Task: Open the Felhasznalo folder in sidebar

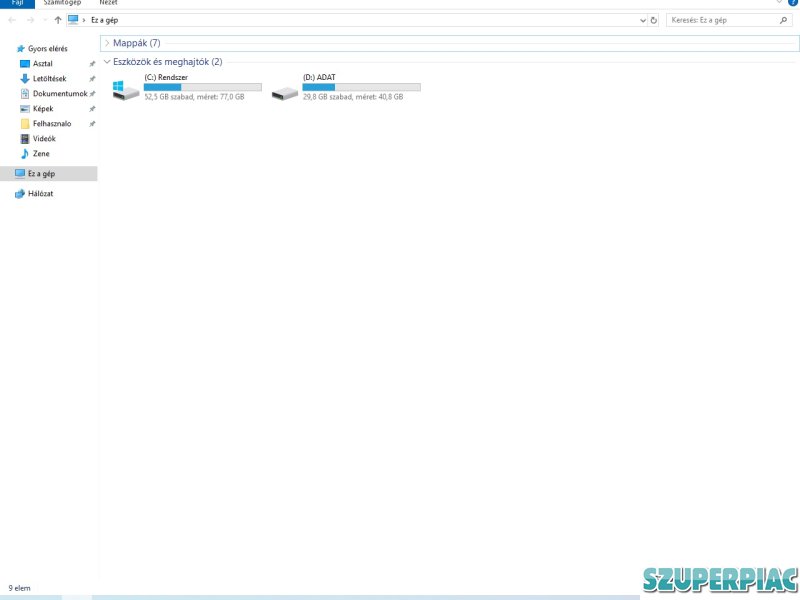Action: click(x=51, y=124)
